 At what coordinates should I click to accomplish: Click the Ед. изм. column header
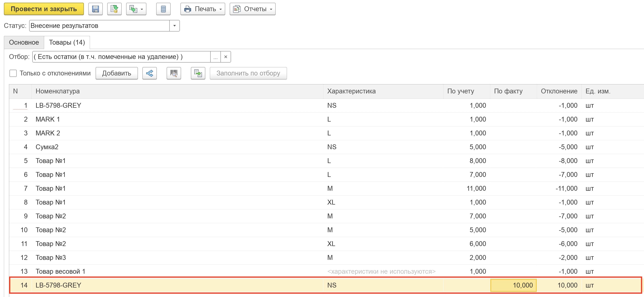[612, 91]
